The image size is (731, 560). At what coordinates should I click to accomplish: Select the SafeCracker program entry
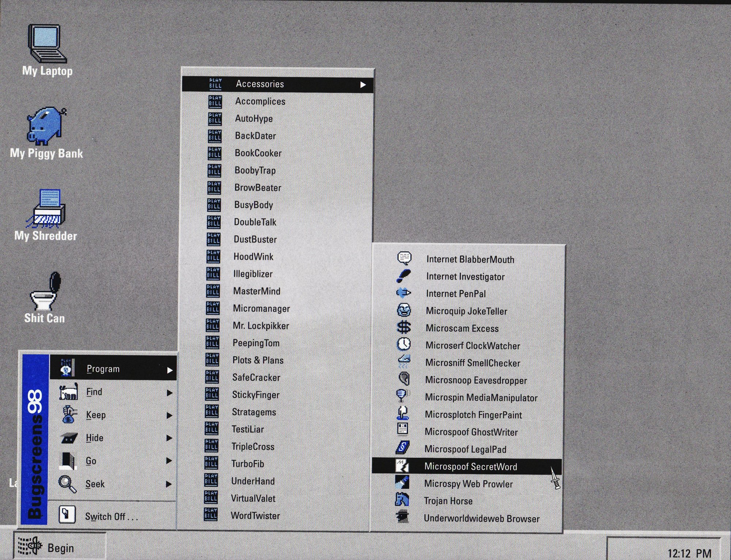tap(256, 377)
